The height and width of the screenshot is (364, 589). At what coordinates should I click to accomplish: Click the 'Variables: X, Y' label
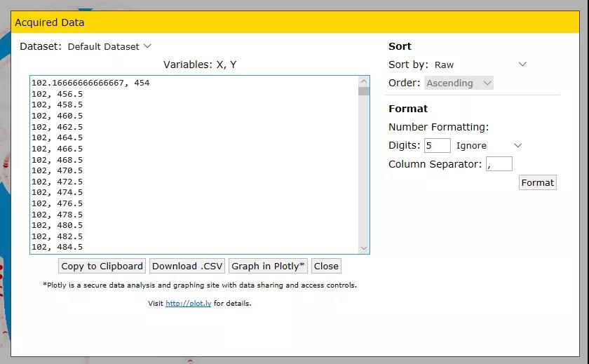pyautogui.click(x=200, y=65)
